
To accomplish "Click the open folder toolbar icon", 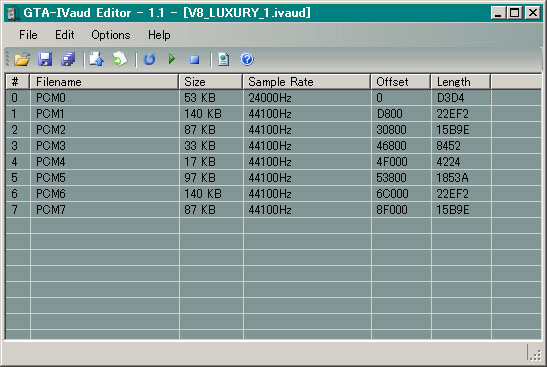I will [22, 59].
